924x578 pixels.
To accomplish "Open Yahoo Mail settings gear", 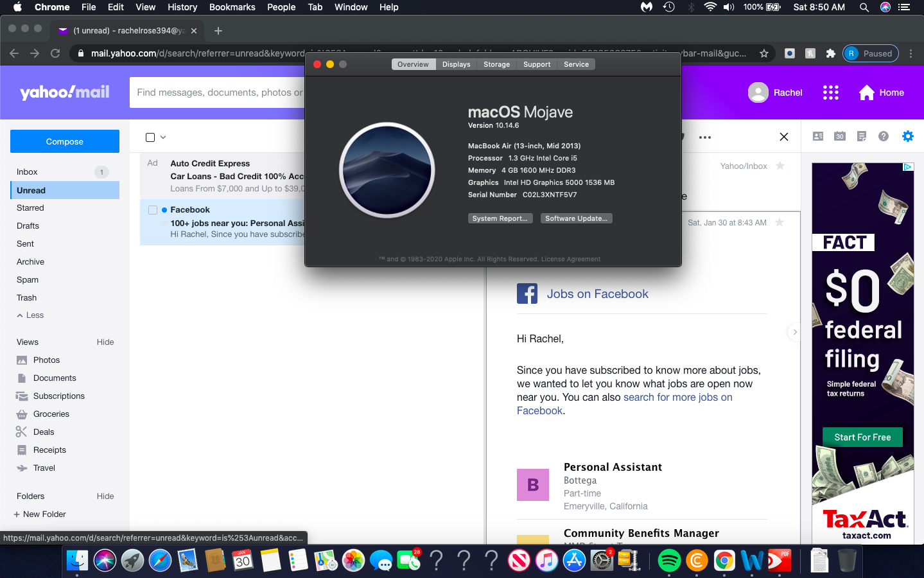I will point(907,136).
